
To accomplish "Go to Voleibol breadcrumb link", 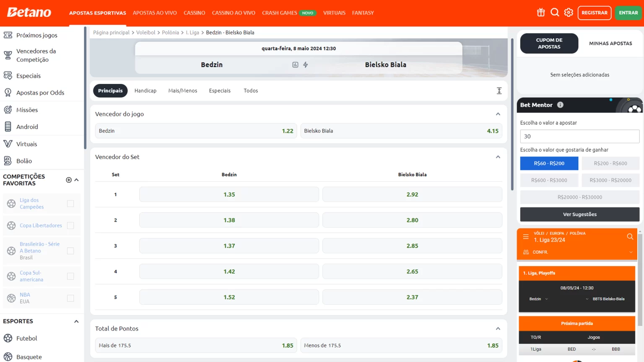I will [145, 32].
